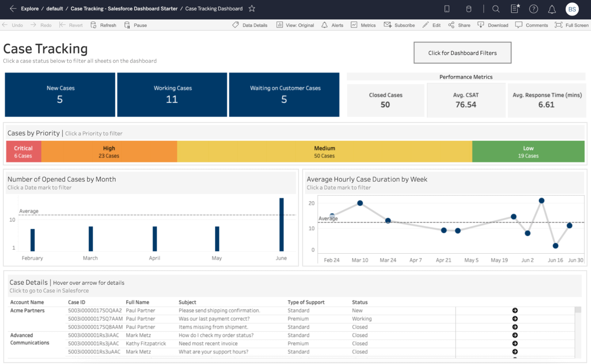591x364 pixels.
Task: Filter dashboard by New Cases tile
Action: [60, 94]
